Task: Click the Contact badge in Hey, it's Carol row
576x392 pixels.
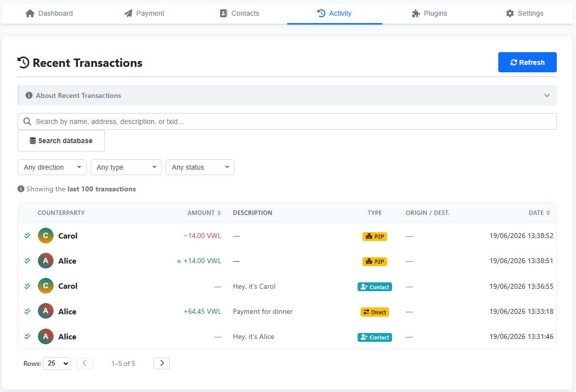Action: click(x=375, y=287)
